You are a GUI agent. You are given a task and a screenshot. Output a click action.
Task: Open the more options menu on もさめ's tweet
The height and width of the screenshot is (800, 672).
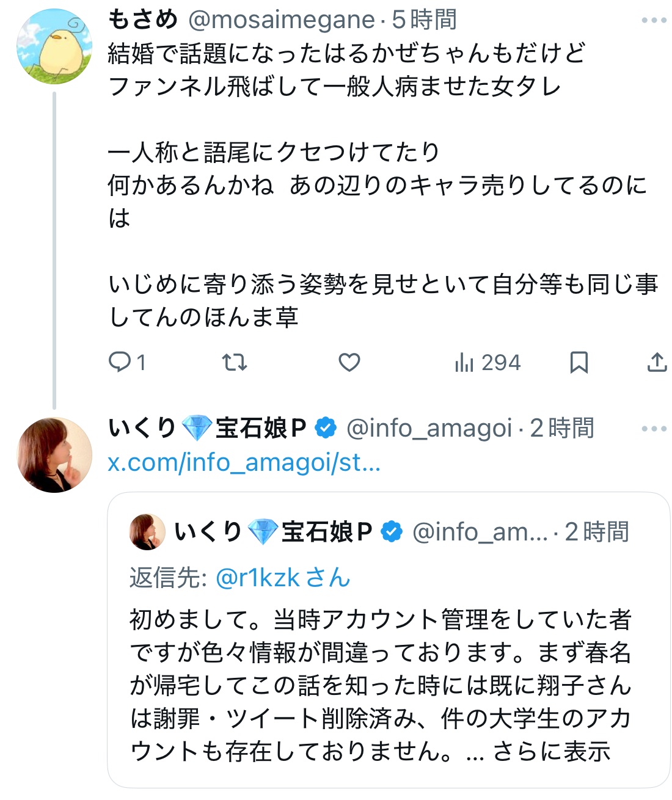click(654, 20)
